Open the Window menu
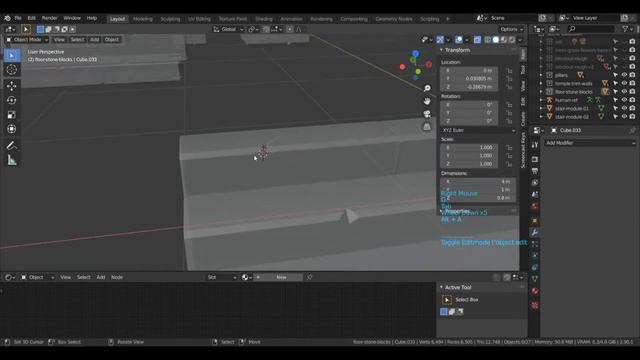640x360 pixels. coord(72,18)
